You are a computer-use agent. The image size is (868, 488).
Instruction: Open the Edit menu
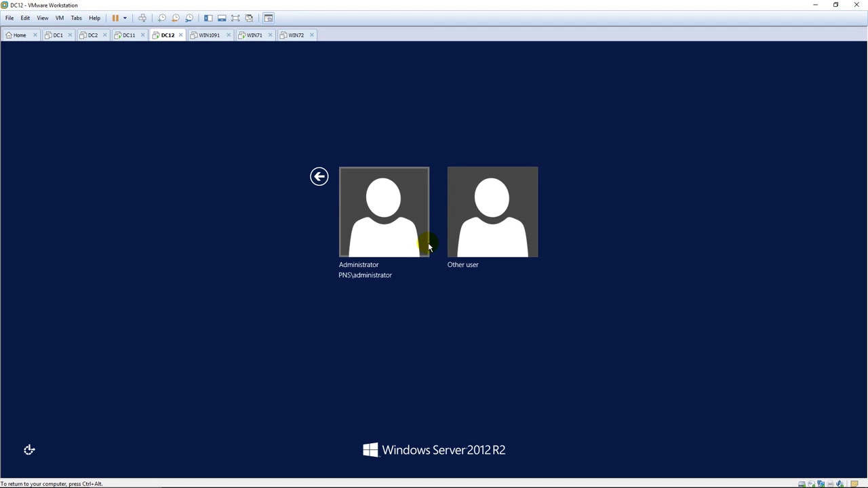coord(25,18)
